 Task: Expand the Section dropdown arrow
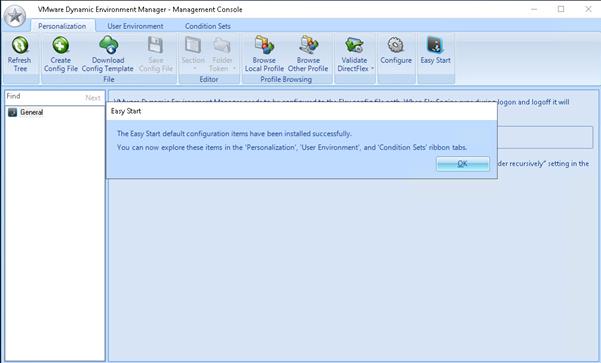[194, 69]
